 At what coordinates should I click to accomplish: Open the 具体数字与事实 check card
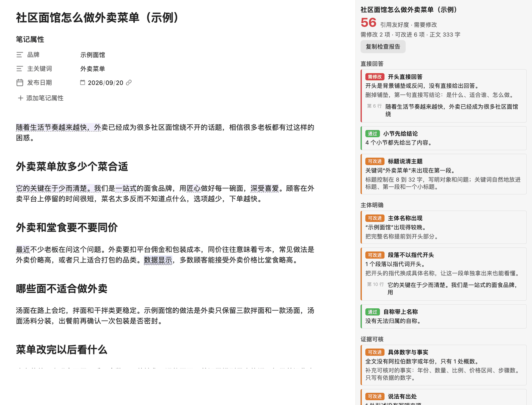pos(444,365)
